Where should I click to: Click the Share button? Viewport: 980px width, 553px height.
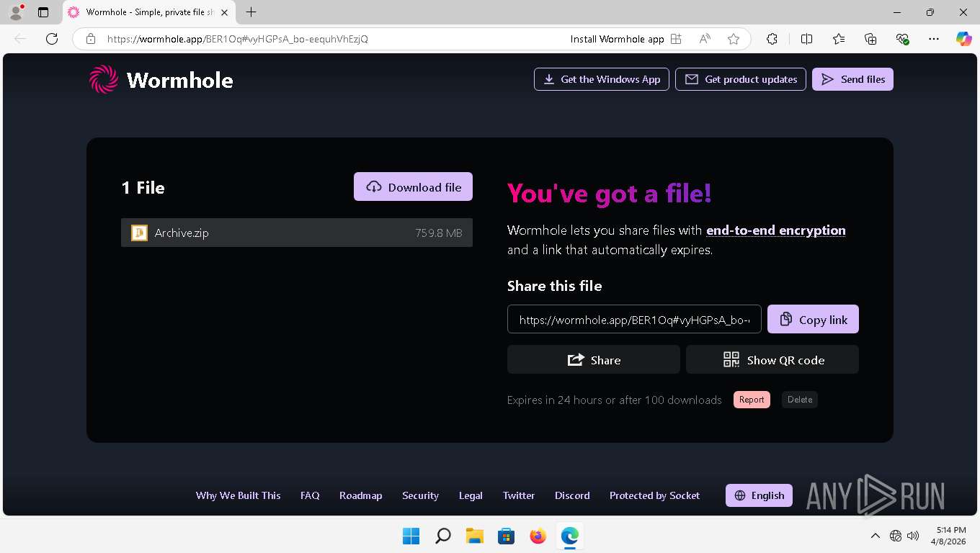click(x=594, y=359)
